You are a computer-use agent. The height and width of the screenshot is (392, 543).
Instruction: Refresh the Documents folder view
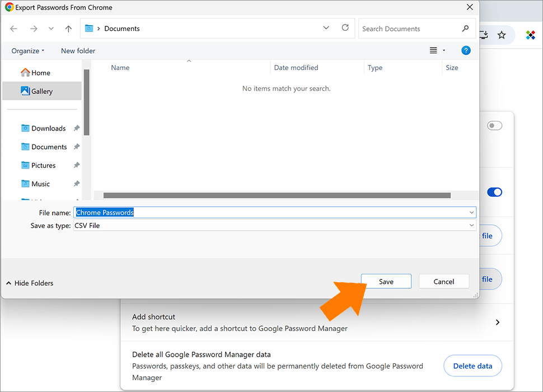(345, 28)
